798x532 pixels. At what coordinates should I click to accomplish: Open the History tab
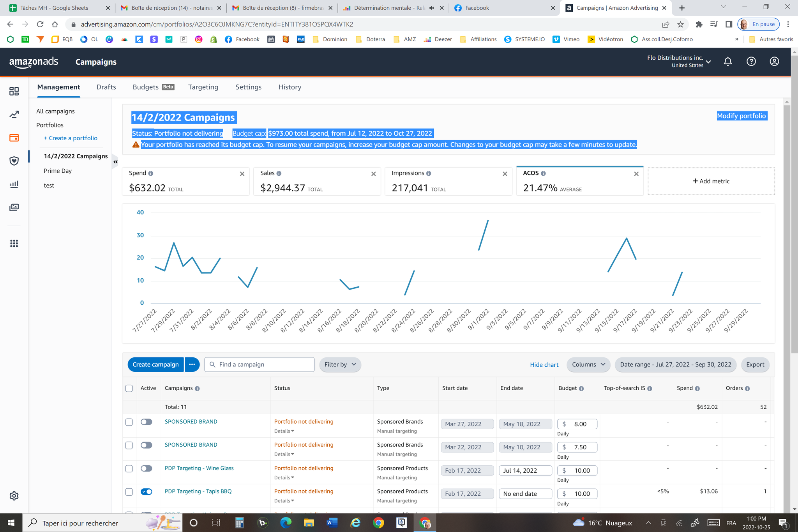click(290, 87)
